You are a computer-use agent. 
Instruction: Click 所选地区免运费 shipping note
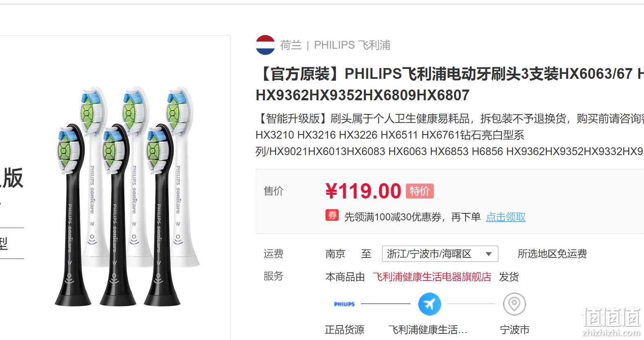[x=552, y=254]
